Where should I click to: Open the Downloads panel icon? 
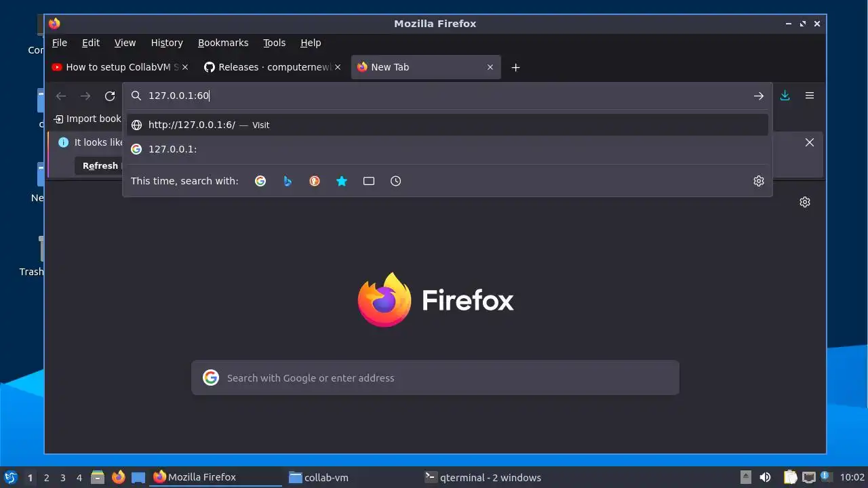tap(785, 96)
